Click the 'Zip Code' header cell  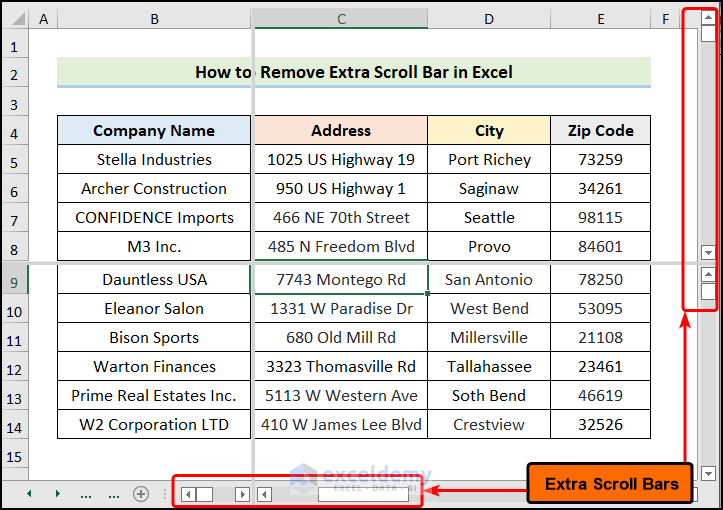click(x=600, y=130)
